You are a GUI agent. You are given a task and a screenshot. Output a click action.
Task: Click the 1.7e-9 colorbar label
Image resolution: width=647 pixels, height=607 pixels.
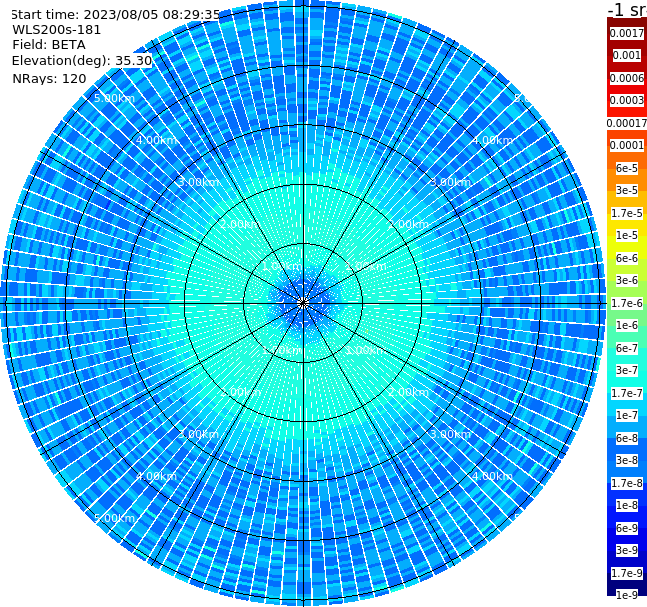[627, 573]
